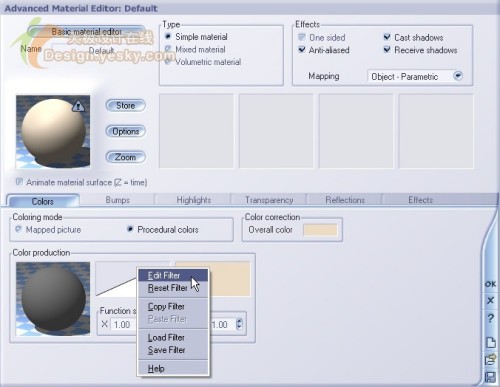
Task: Toggle the Cast shadows checkbox
Action: [x=387, y=37]
